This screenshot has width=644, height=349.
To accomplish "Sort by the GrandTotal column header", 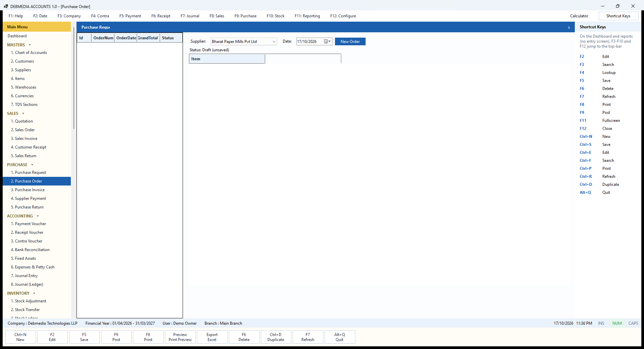I will (148, 38).
